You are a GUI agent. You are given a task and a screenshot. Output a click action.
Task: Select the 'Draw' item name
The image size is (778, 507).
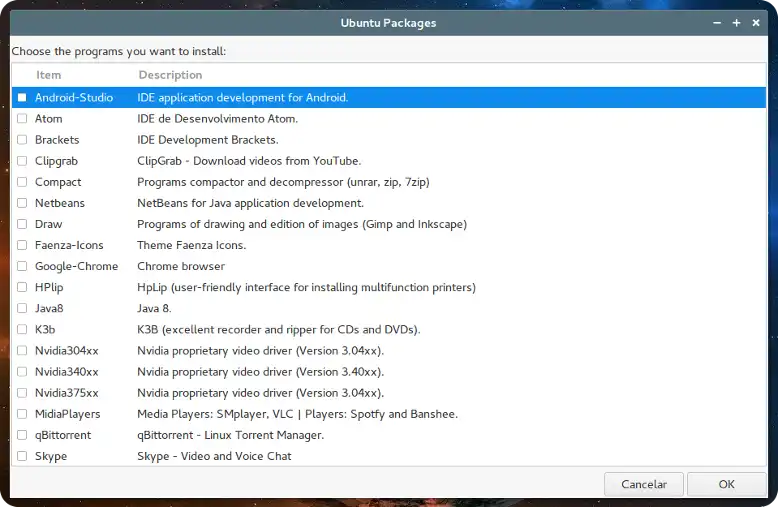(49, 224)
